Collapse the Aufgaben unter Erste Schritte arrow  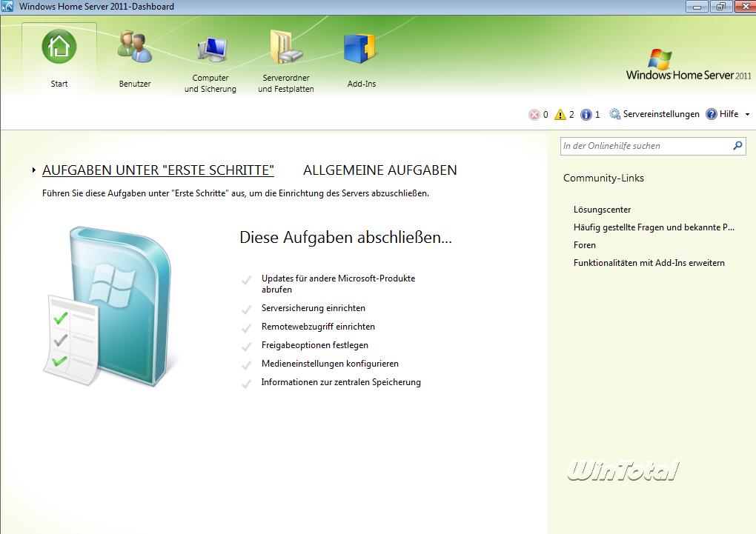coord(34,170)
